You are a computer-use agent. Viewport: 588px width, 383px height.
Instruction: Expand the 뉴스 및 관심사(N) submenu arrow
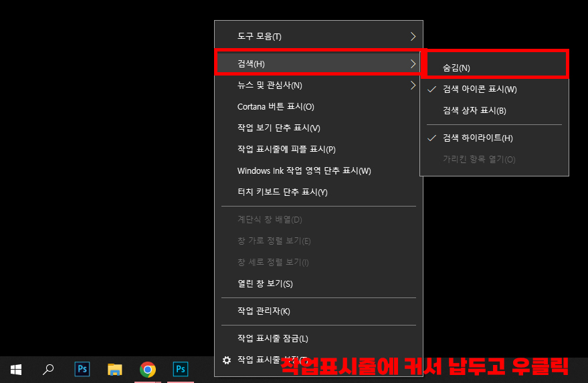413,86
